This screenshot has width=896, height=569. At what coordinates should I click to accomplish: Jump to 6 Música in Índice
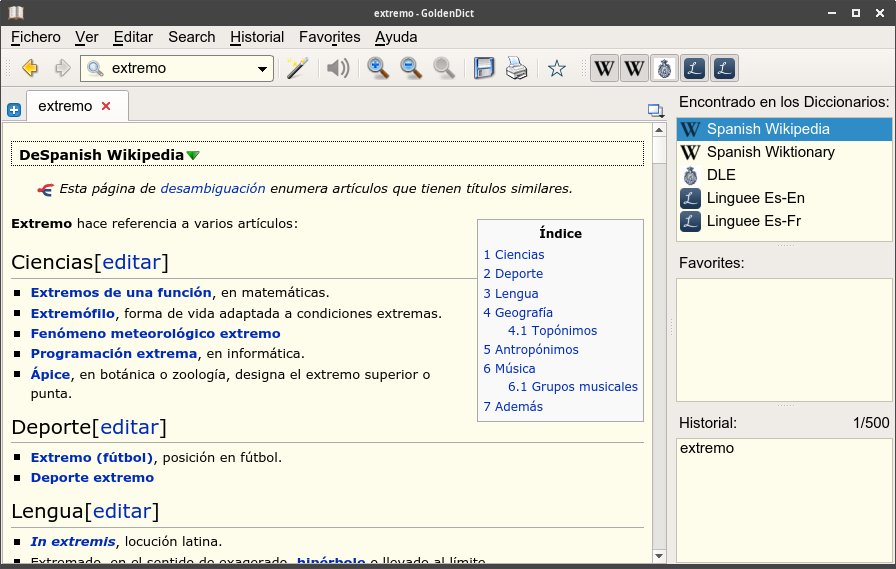(x=509, y=368)
